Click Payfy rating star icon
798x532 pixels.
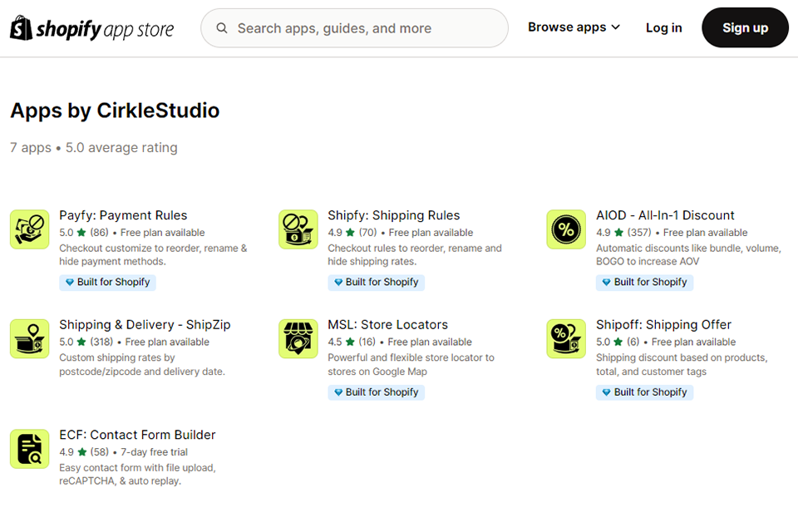click(x=81, y=233)
